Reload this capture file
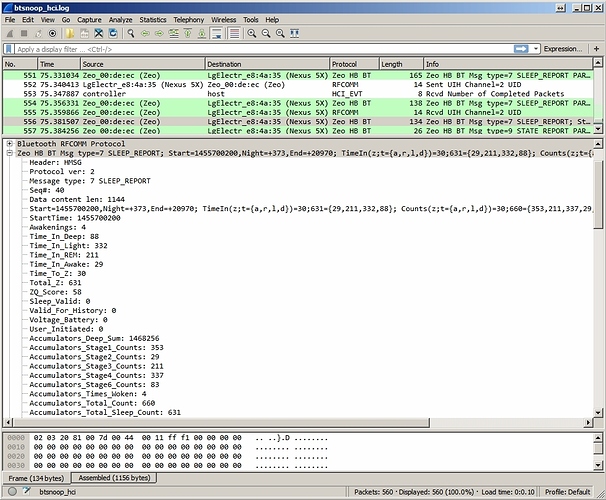This screenshot has width=606, height=500. [x=113, y=34]
